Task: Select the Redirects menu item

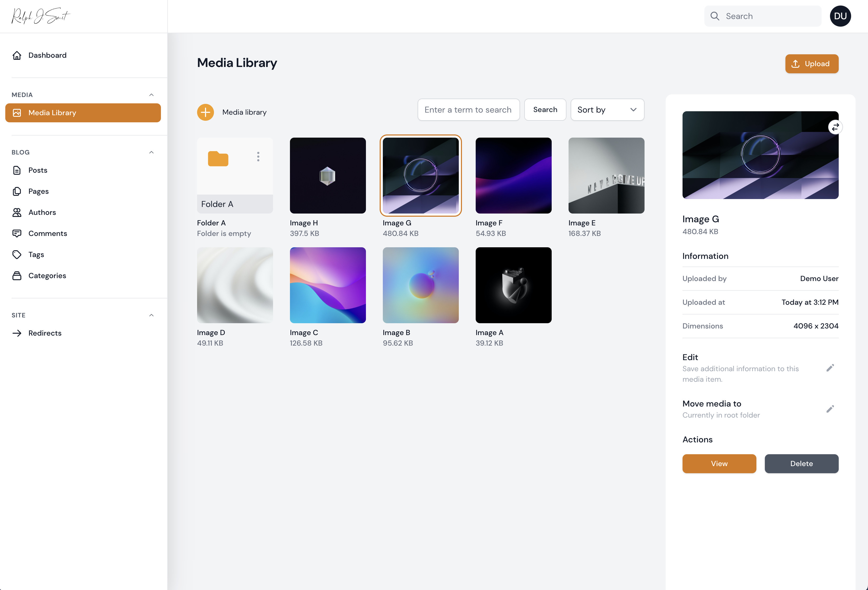Action: [x=44, y=332]
